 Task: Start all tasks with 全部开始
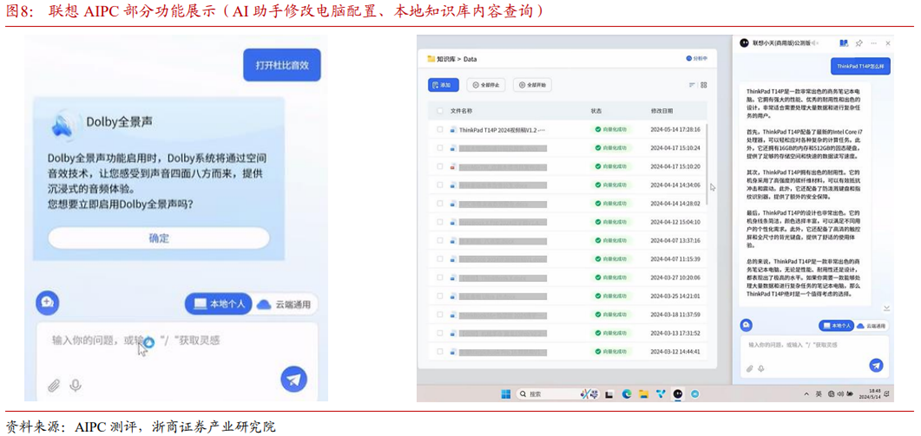pyautogui.click(x=532, y=85)
